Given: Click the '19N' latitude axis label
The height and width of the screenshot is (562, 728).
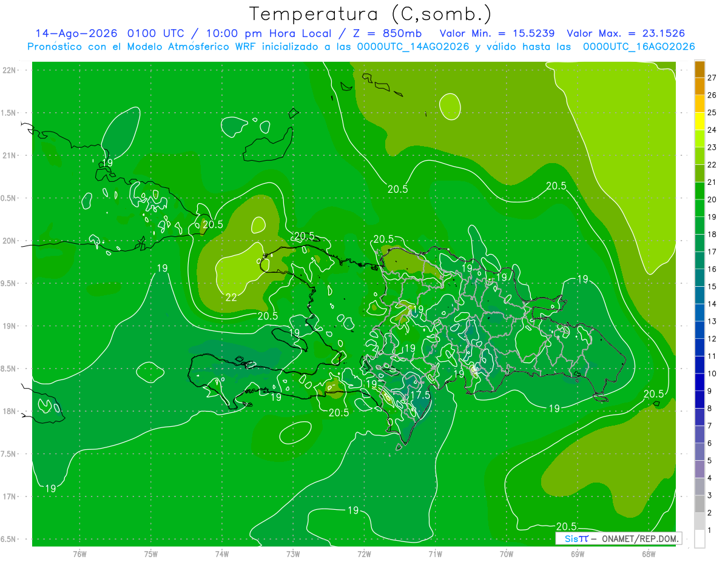Looking at the screenshot, I should (9, 326).
